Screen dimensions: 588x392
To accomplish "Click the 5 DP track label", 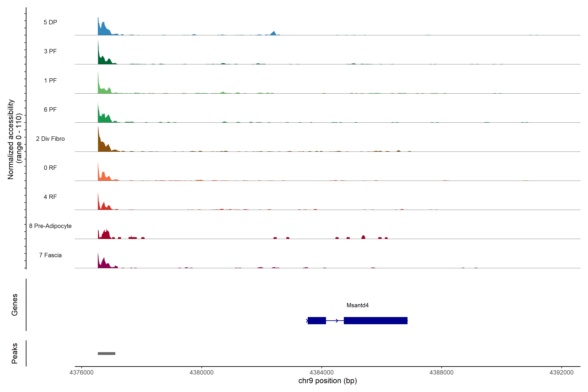I will (x=50, y=22).
